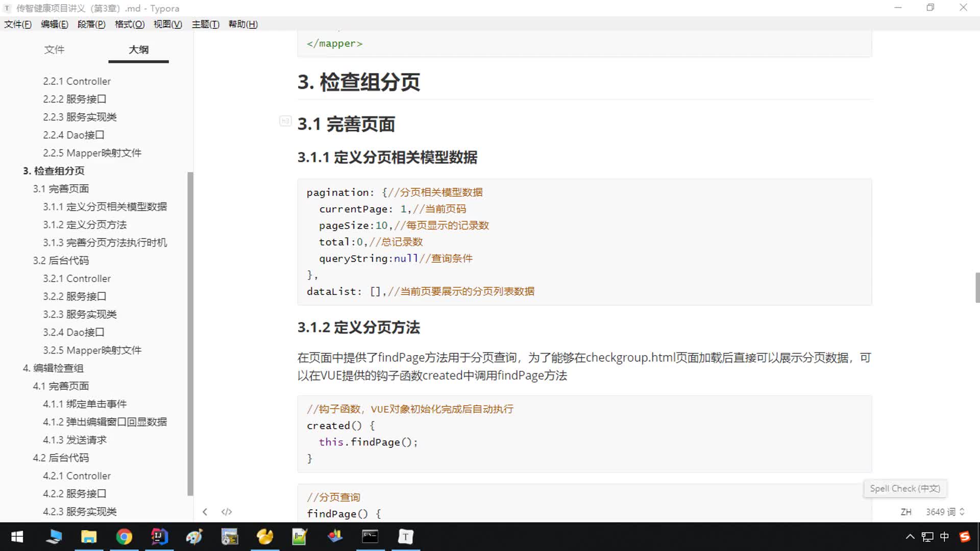Select 4.1.3 发送请求 outline item

75,440
